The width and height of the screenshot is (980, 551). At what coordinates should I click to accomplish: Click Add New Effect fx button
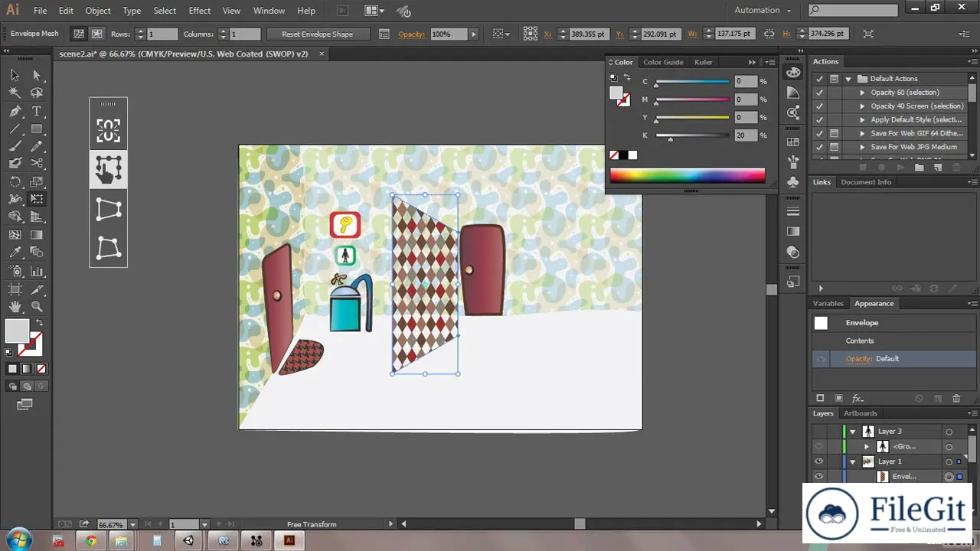[857, 399]
